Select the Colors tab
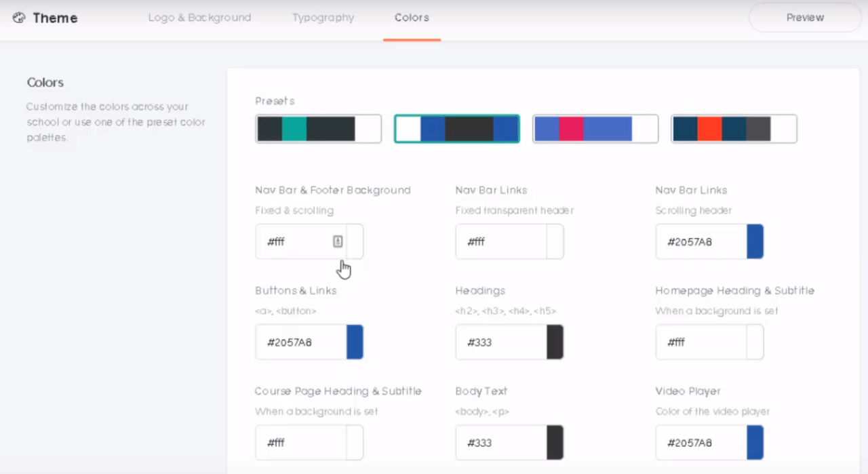Image resolution: width=868 pixels, height=474 pixels. 412,18
